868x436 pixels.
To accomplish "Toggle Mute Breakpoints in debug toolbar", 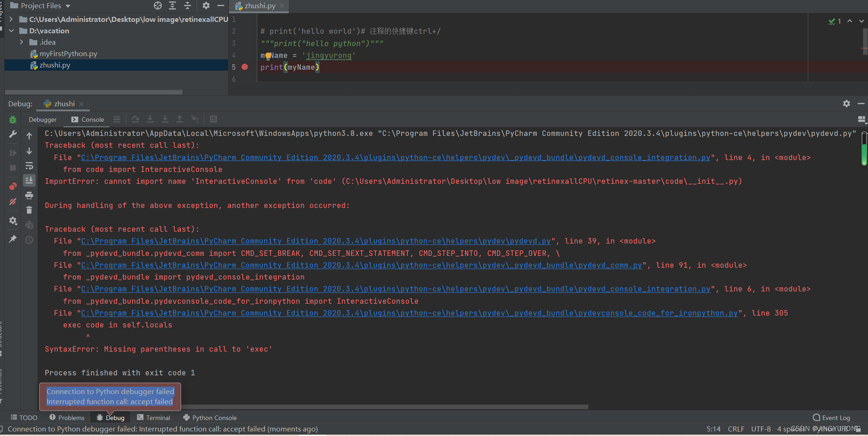I will click(13, 202).
